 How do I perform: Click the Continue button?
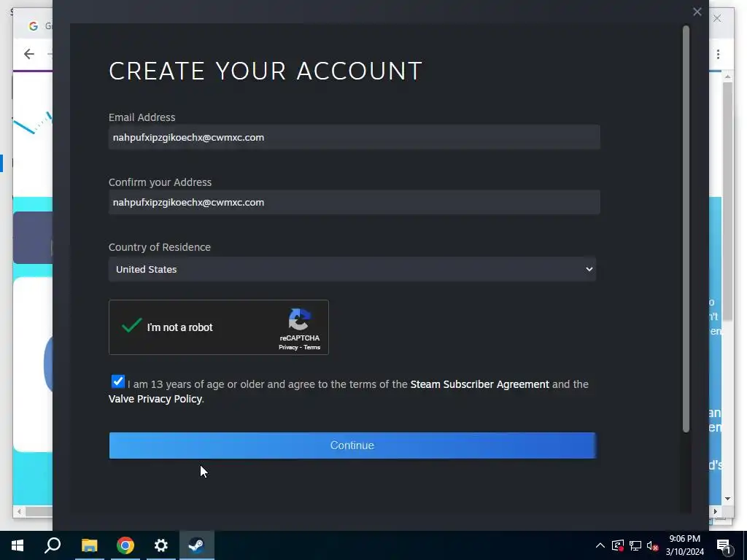(x=352, y=446)
